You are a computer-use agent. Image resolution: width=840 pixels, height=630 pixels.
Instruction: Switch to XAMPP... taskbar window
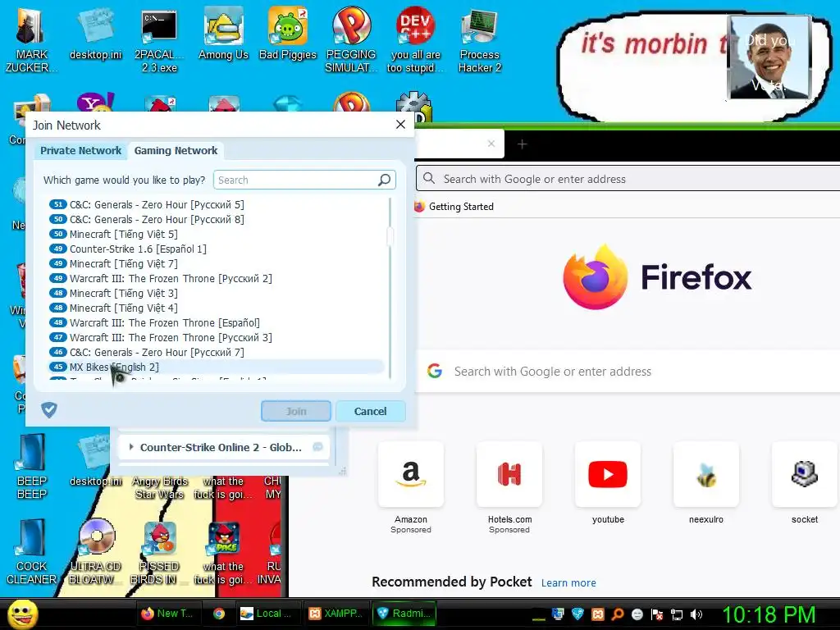pos(337,614)
